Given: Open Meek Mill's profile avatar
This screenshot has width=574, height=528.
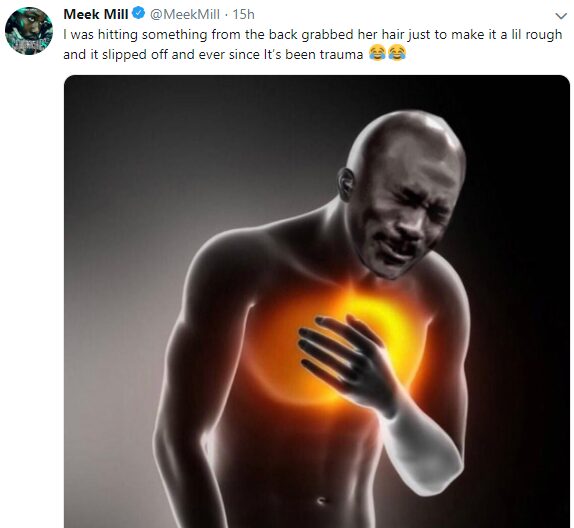Looking at the screenshot, I should [29, 31].
